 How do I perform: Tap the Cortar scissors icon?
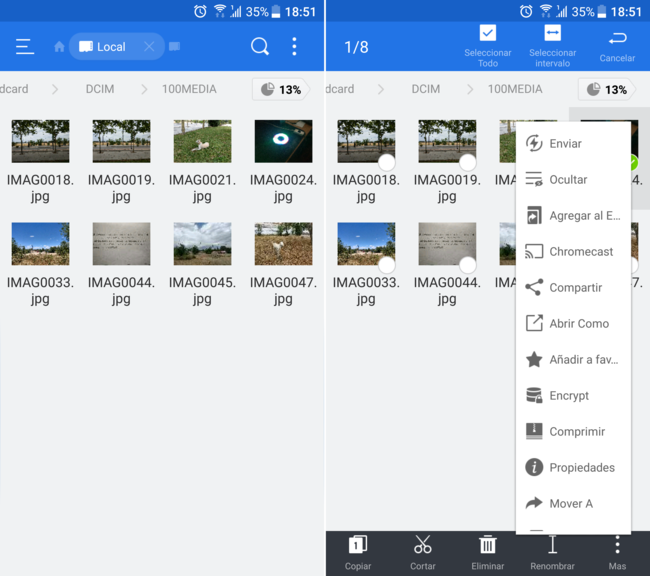pos(423,546)
